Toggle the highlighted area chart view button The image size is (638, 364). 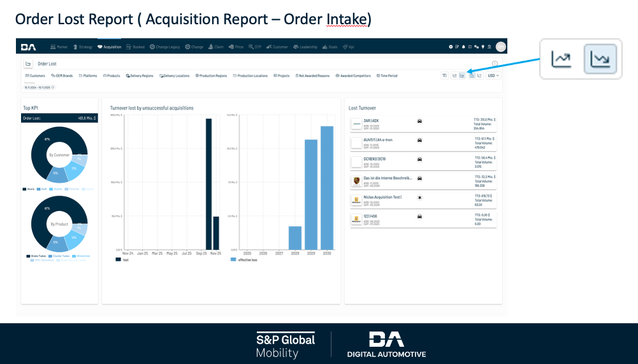pyautogui.click(x=472, y=75)
